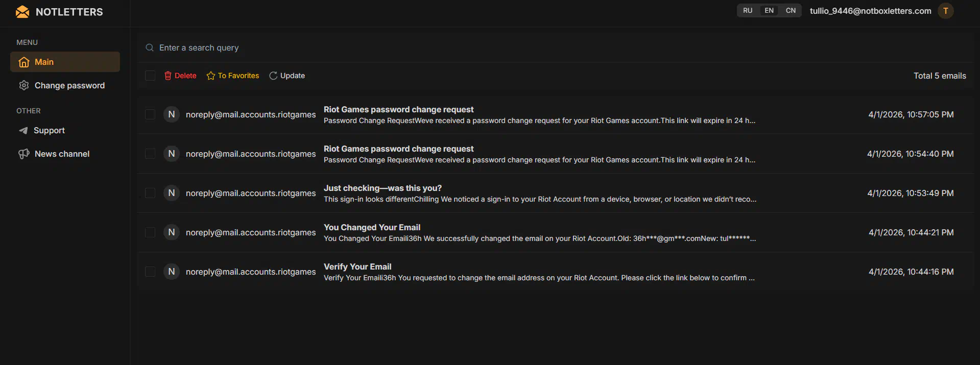The width and height of the screenshot is (980, 365).
Task: Click the star To Favorites icon
Action: coord(211,76)
